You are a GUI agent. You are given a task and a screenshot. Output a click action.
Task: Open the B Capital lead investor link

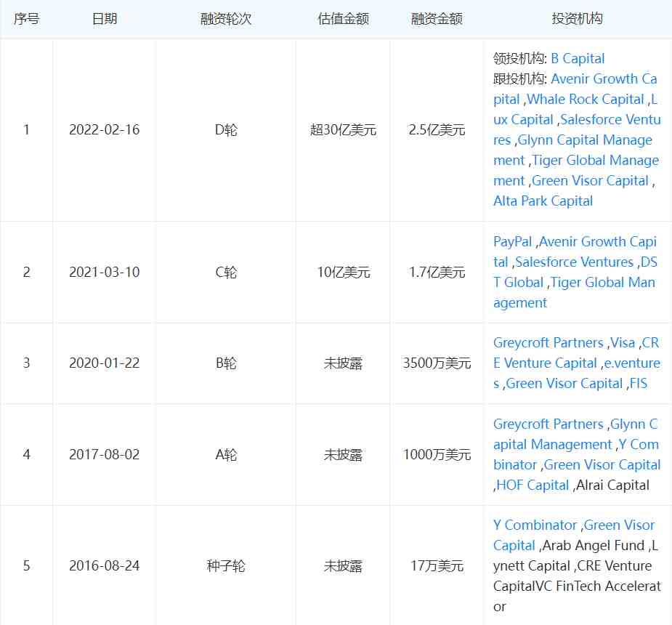click(x=578, y=58)
